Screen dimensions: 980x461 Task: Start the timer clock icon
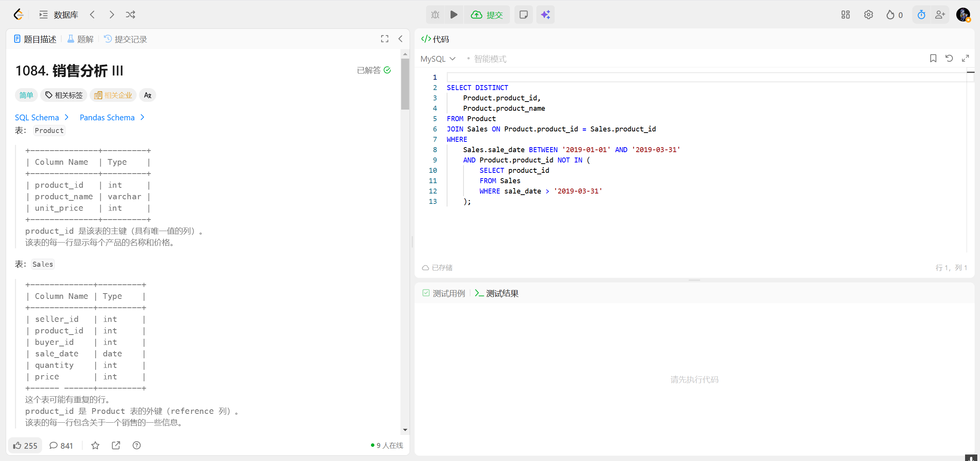921,15
